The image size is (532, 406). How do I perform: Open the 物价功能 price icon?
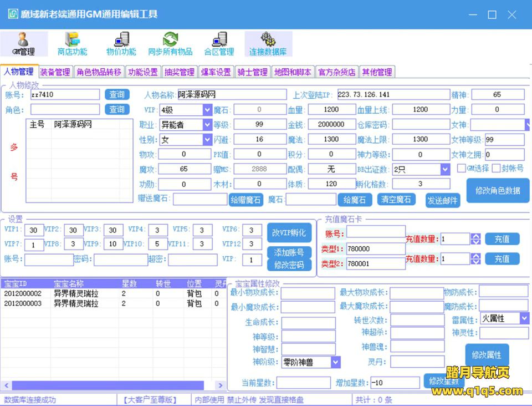pyautogui.click(x=121, y=43)
